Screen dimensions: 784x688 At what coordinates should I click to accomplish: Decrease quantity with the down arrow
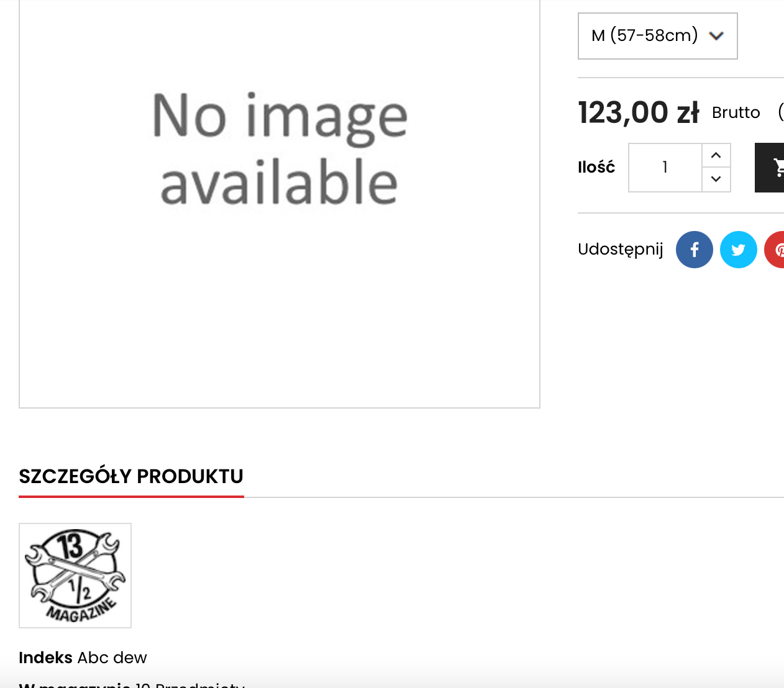[716, 179]
